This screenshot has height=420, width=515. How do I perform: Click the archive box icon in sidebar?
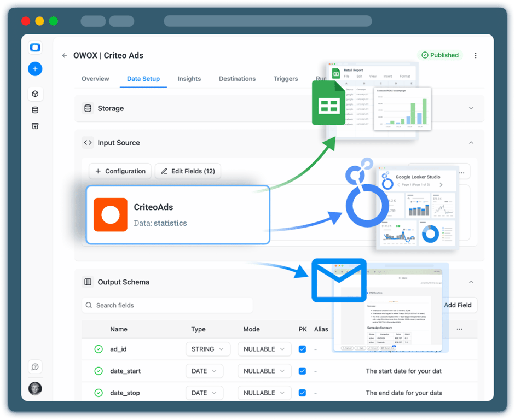coord(35,126)
